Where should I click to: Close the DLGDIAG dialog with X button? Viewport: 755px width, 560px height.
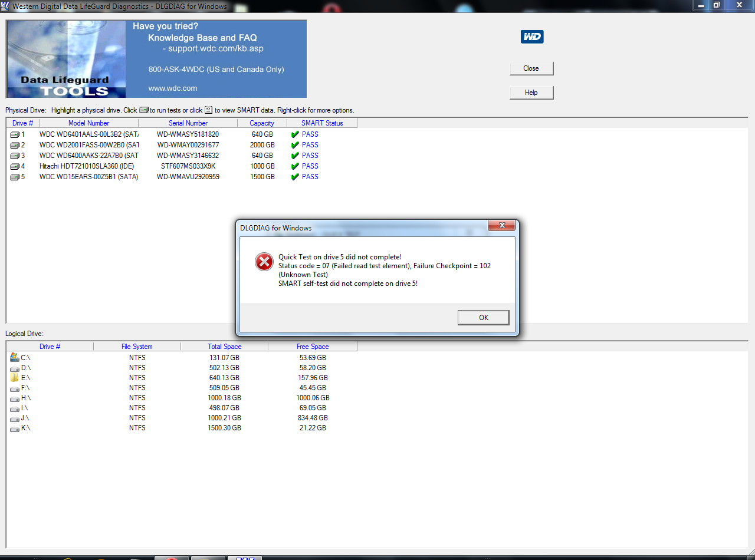point(502,226)
